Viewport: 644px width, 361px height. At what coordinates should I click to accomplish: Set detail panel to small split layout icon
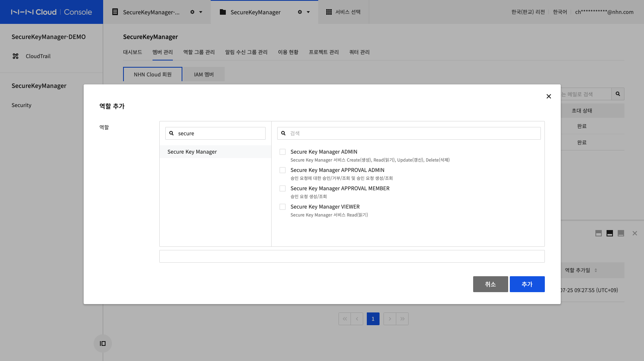point(599,233)
